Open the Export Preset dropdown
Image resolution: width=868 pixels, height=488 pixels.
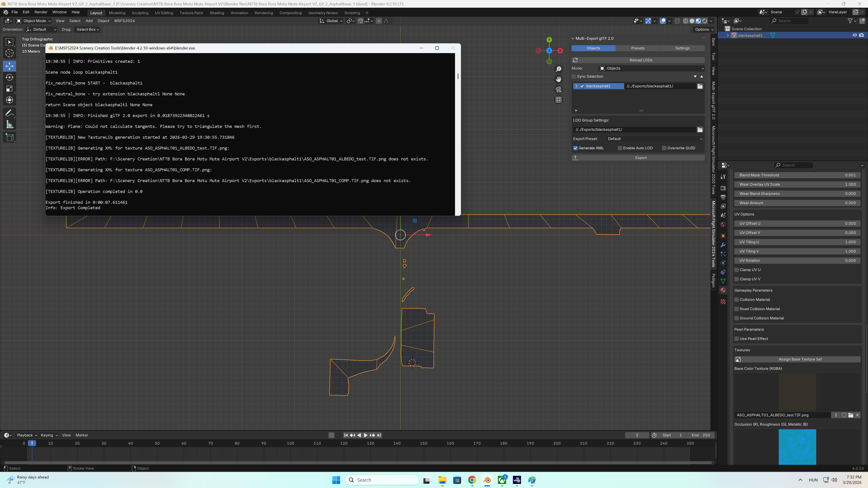(654, 139)
